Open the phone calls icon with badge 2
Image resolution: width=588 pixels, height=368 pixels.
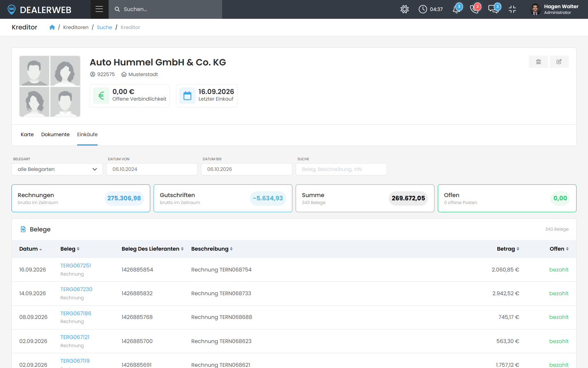click(475, 9)
